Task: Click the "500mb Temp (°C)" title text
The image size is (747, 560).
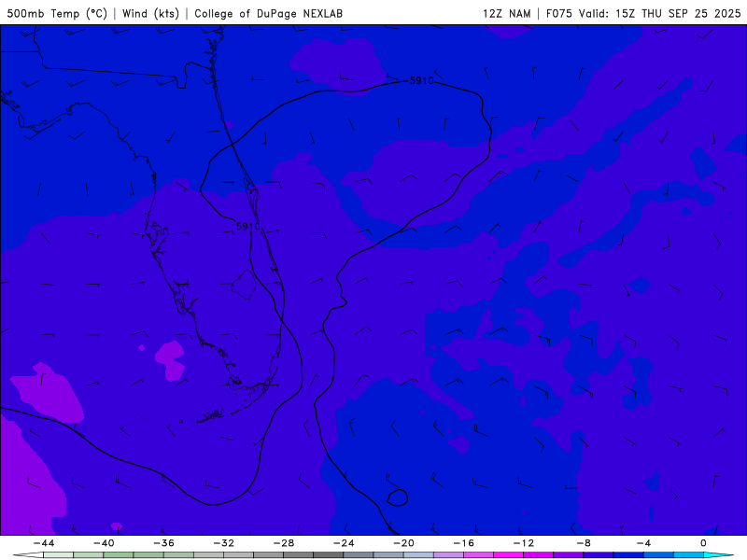Action: coord(57,13)
